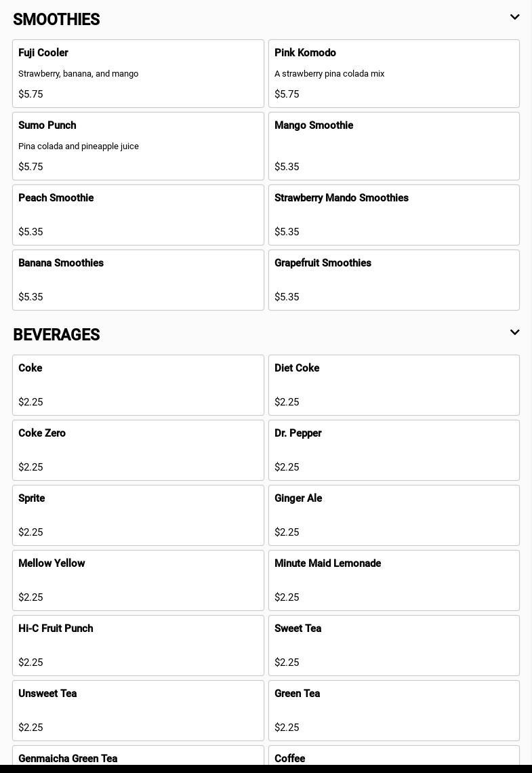
Task: Collapse the Smoothies section chevron
Action: click(514, 18)
